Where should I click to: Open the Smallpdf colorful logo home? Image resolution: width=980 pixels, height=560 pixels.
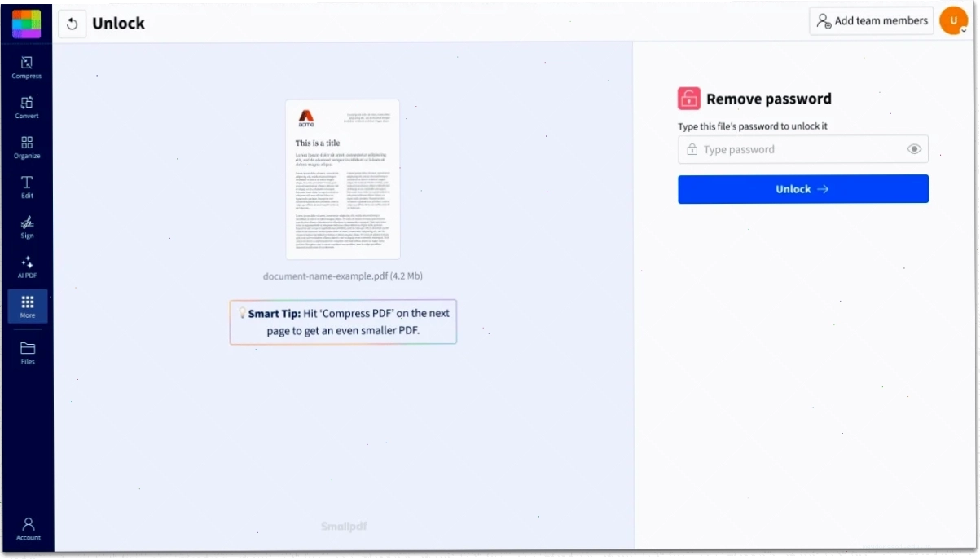[x=26, y=24]
